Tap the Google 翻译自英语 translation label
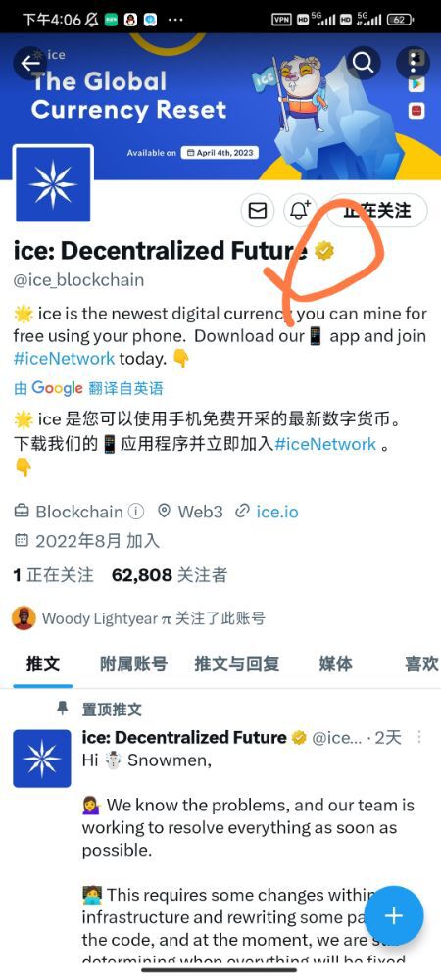This screenshot has height=980, width=441. (x=89, y=388)
